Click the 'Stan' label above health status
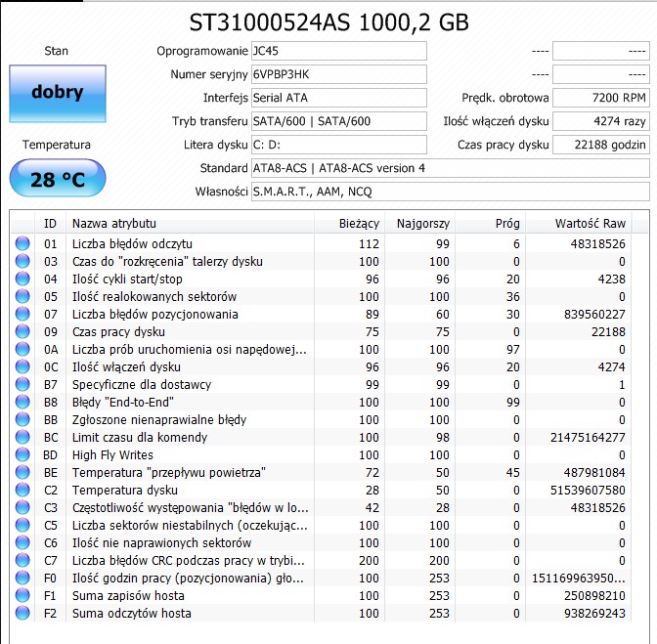 click(56, 51)
